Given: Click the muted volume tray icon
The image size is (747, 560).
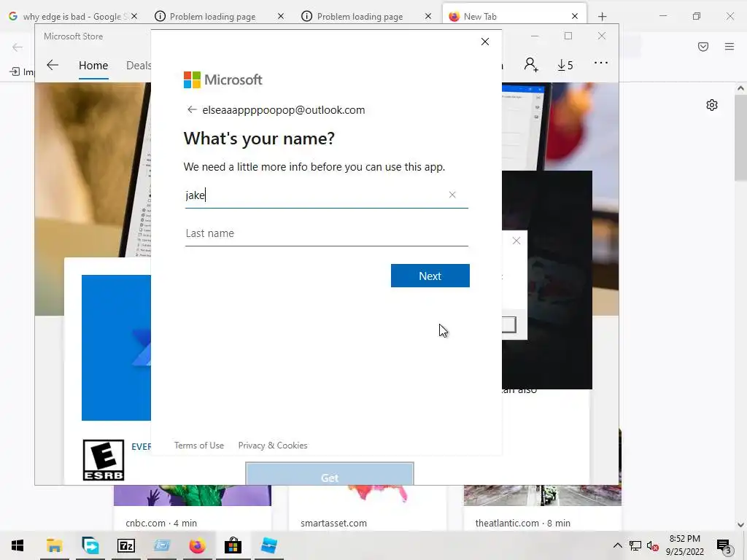Looking at the screenshot, I should point(653,545).
